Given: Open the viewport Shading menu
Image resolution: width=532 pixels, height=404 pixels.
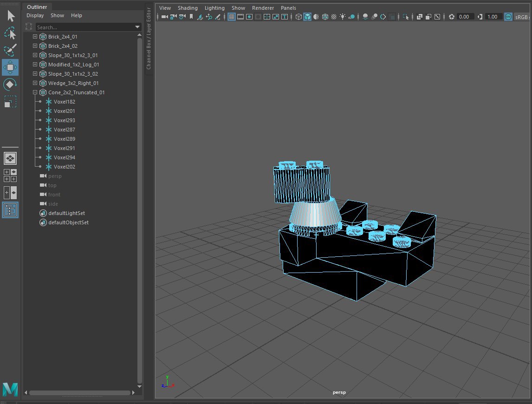Looking at the screenshot, I should tap(188, 8).
